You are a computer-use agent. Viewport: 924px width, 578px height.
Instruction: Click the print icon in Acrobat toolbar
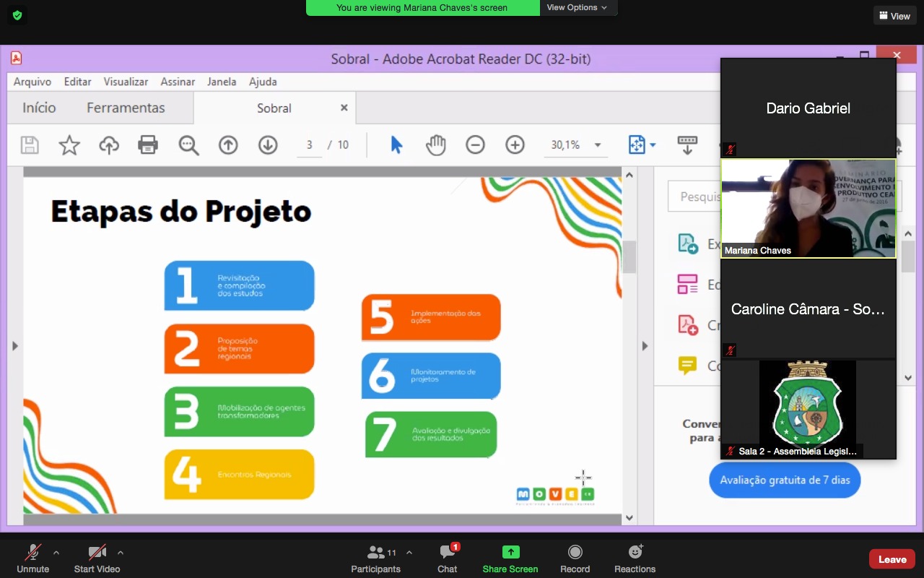(148, 145)
